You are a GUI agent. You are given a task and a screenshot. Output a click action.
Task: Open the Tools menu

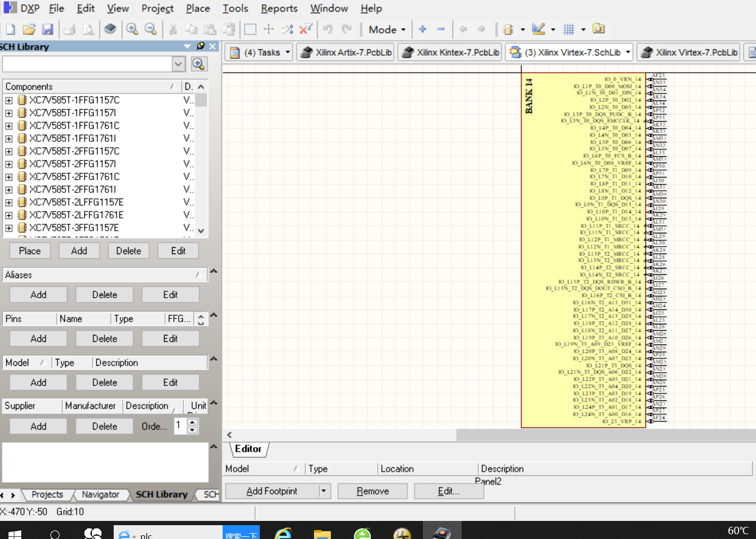click(235, 9)
